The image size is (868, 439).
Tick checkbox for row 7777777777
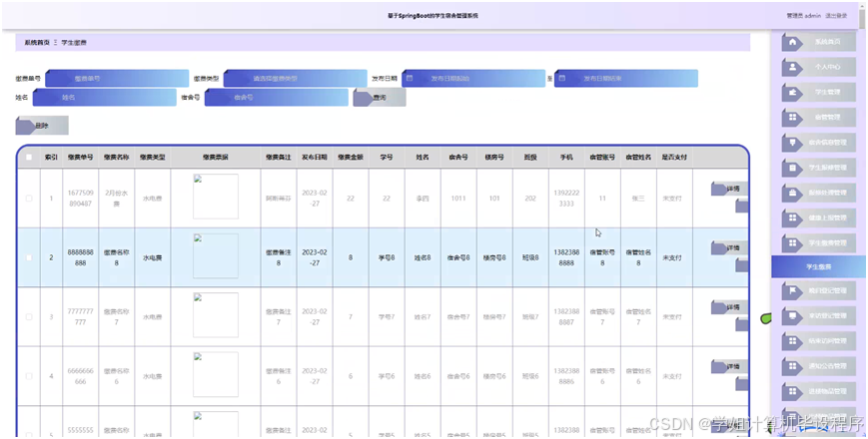[29, 317]
